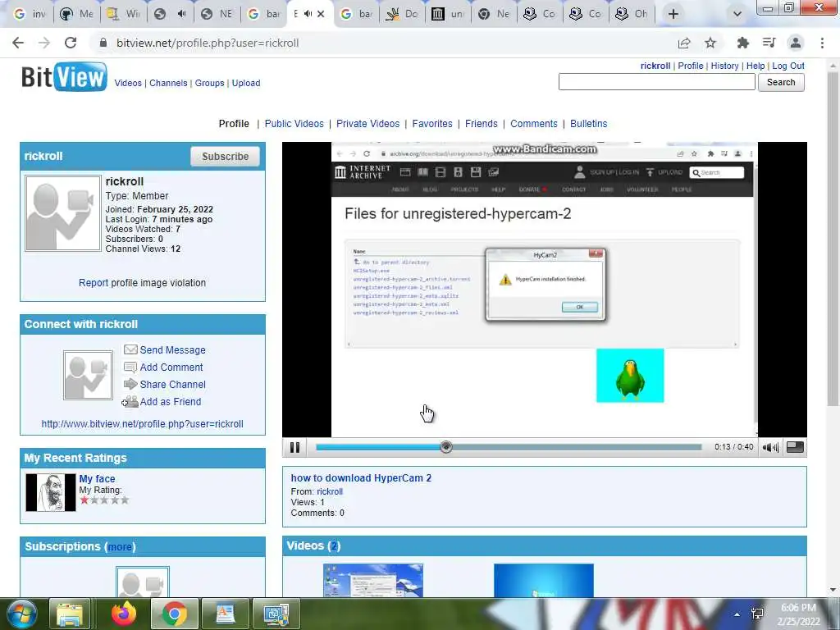Open Firefox from taskbar

tap(124, 614)
